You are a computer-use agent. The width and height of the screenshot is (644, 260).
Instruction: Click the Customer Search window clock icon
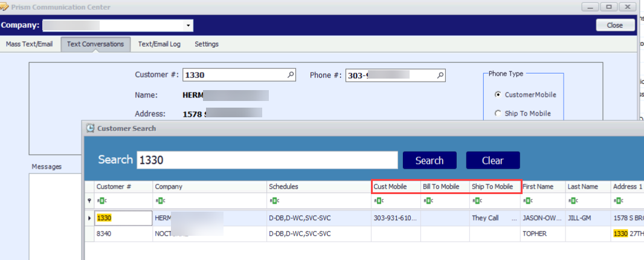[x=90, y=128]
